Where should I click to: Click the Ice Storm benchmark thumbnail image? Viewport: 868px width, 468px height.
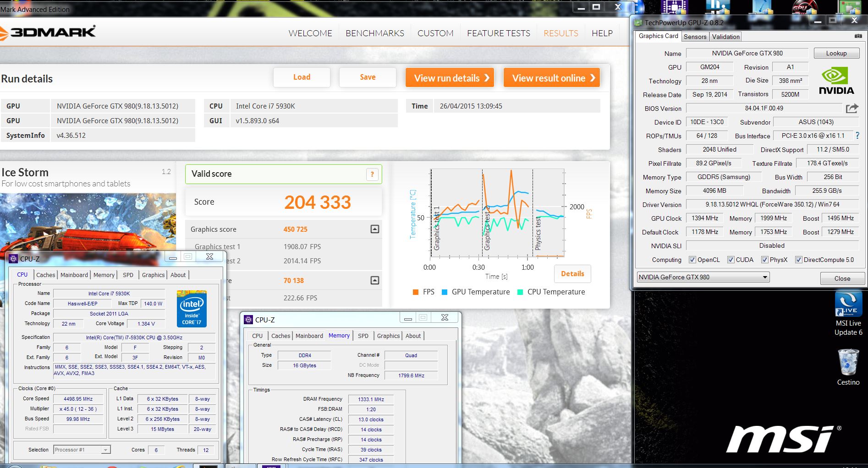88,222
